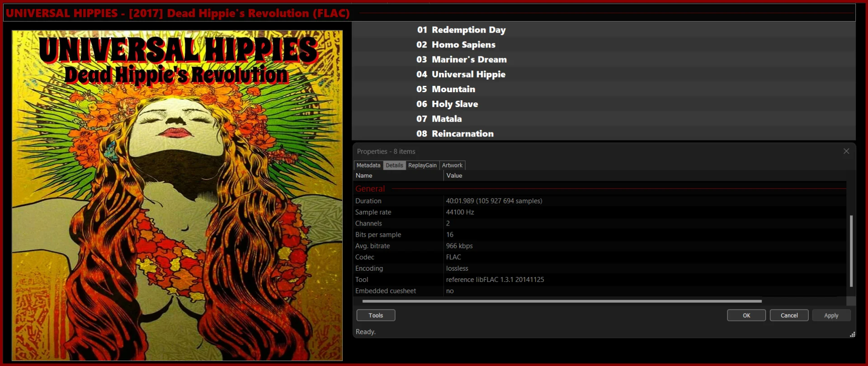Click the album cover artwork thumbnail
This screenshot has height=366, width=868.
[x=177, y=195]
